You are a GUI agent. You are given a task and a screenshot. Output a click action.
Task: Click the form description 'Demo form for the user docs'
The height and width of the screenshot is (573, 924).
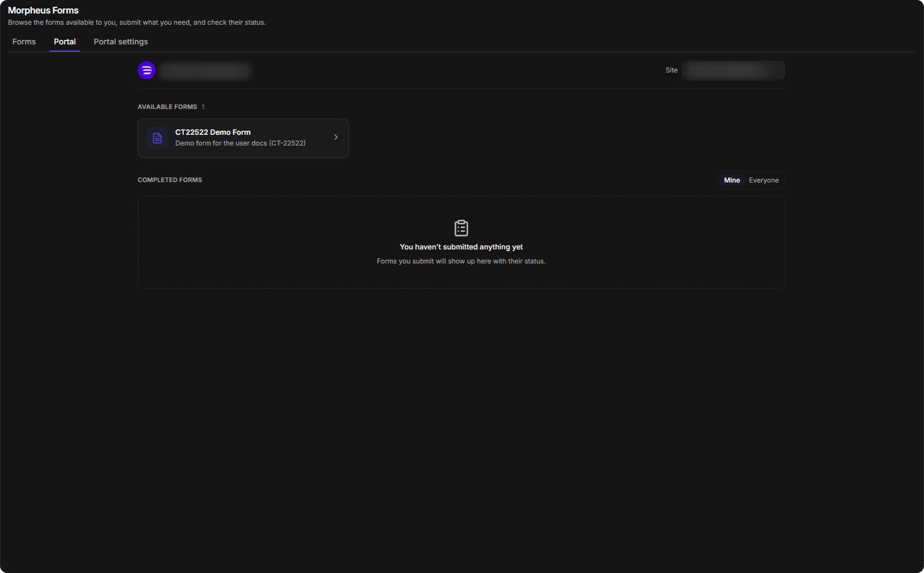tap(241, 143)
